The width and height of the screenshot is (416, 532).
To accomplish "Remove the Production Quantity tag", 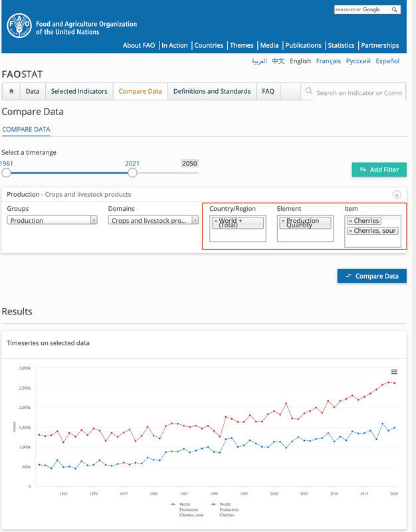I will (x=283, y=221).
